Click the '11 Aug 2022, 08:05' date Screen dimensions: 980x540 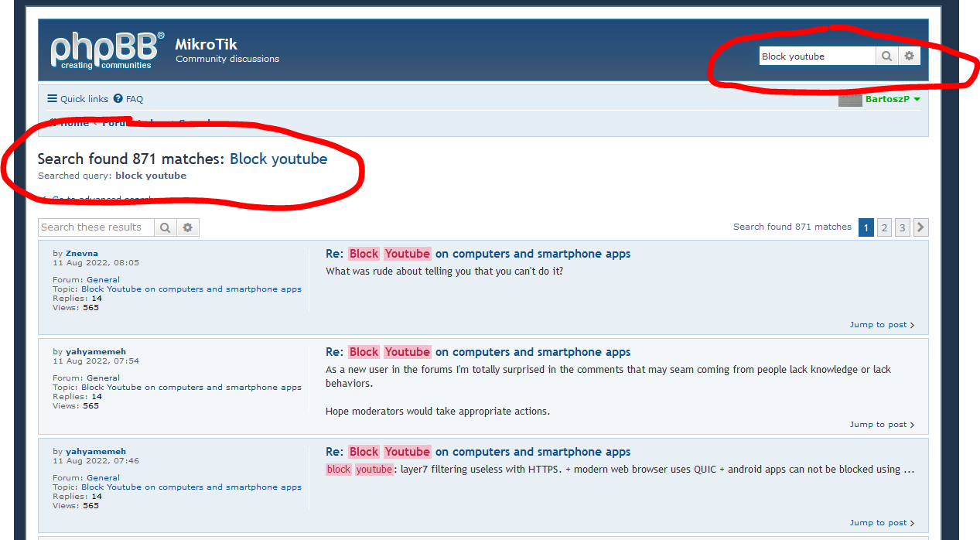tap(96, 262)
